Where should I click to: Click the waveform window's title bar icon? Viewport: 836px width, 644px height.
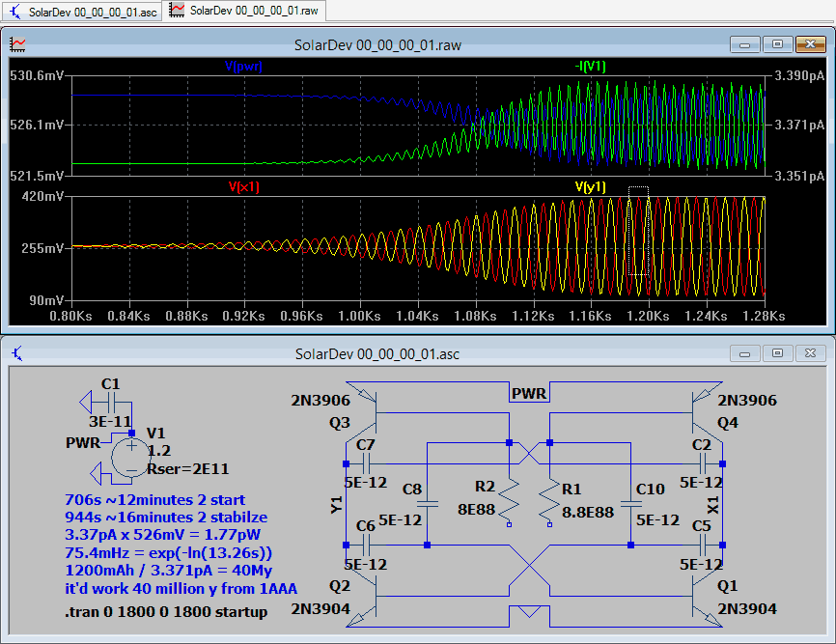[18, 44]
